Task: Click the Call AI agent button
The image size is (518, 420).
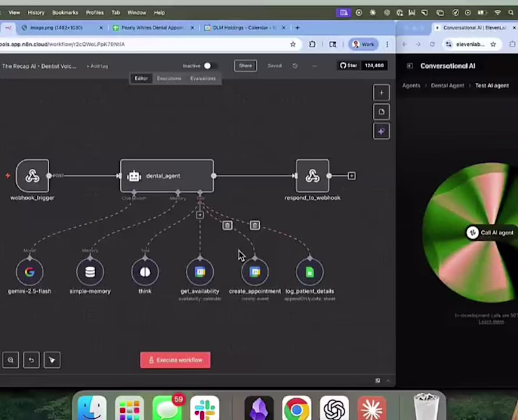Action: pos(492,232)
